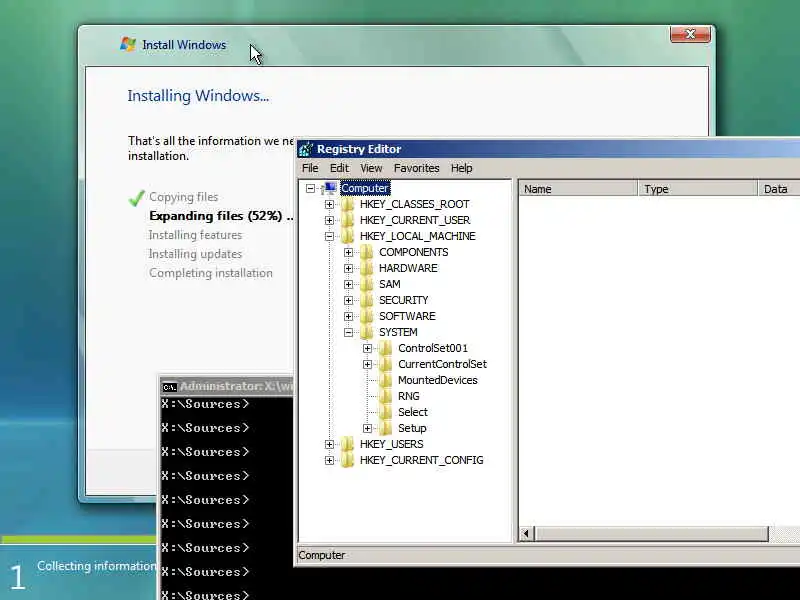Image resolution: width=800 pixels, height=600 pixels.
Task: Click the CurrentControlSet folder icon
Action: (x=386, y=364)
